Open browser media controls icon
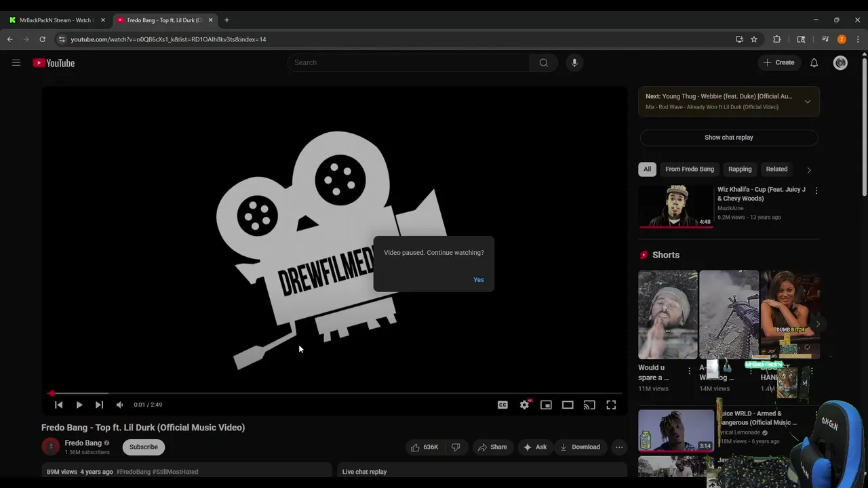The image size is (868, 488). point(825,39)
